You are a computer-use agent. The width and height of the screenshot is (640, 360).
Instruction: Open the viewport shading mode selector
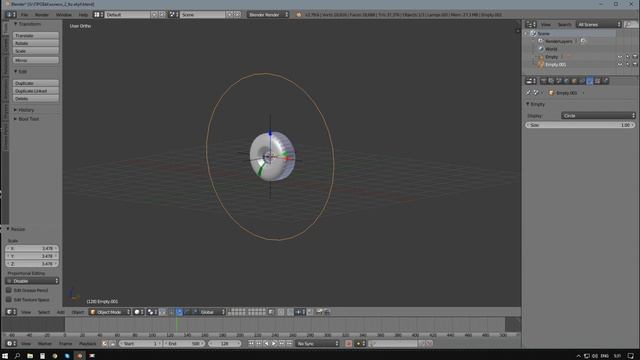click(x=139, y=312)
